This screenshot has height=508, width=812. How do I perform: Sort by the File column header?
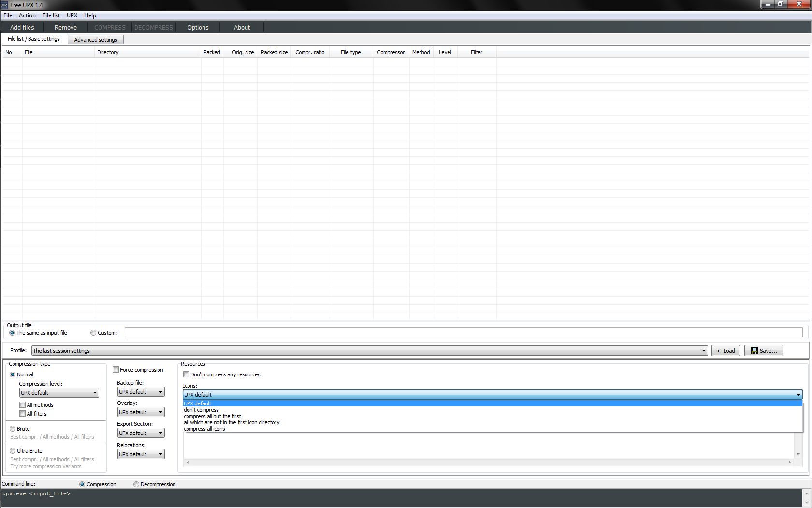point(58,52)
